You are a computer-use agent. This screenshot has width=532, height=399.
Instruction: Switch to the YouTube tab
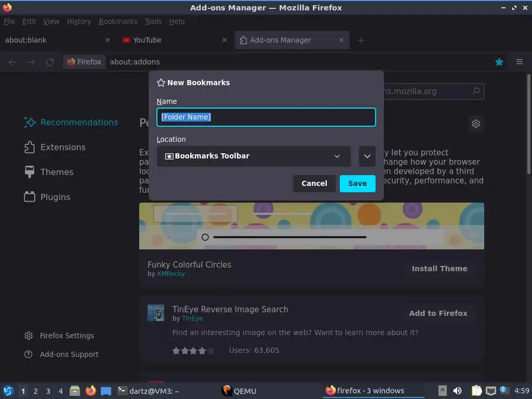[x=175, y=40]
